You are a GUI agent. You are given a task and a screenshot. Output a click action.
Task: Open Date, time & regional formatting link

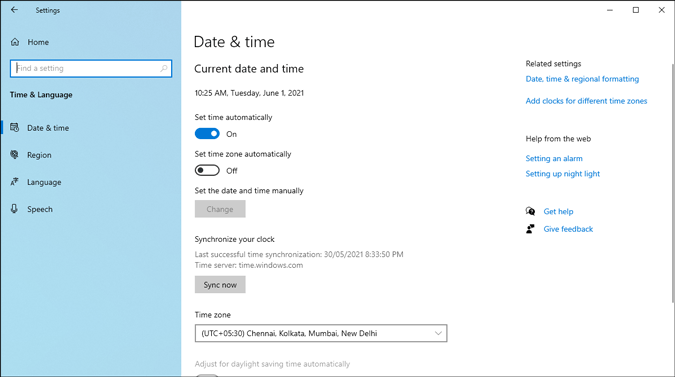(x=582, y=79)
